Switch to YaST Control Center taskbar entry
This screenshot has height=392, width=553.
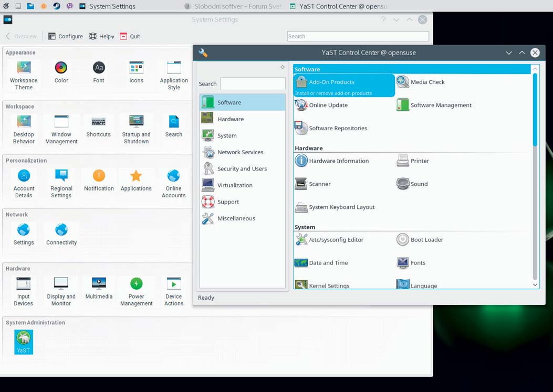[339, 6]
